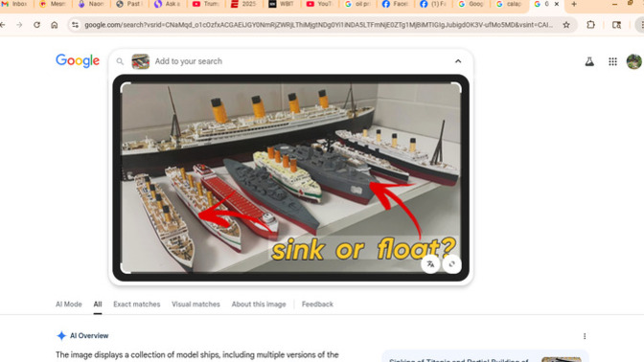This screenshot has height=362, width=644.
Task: Go to Google homepage via logo
Action: [x=78, y=60]
